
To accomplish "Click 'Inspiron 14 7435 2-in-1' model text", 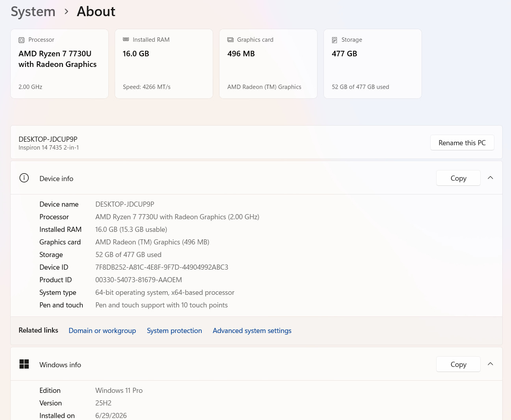I will [49, 148].
